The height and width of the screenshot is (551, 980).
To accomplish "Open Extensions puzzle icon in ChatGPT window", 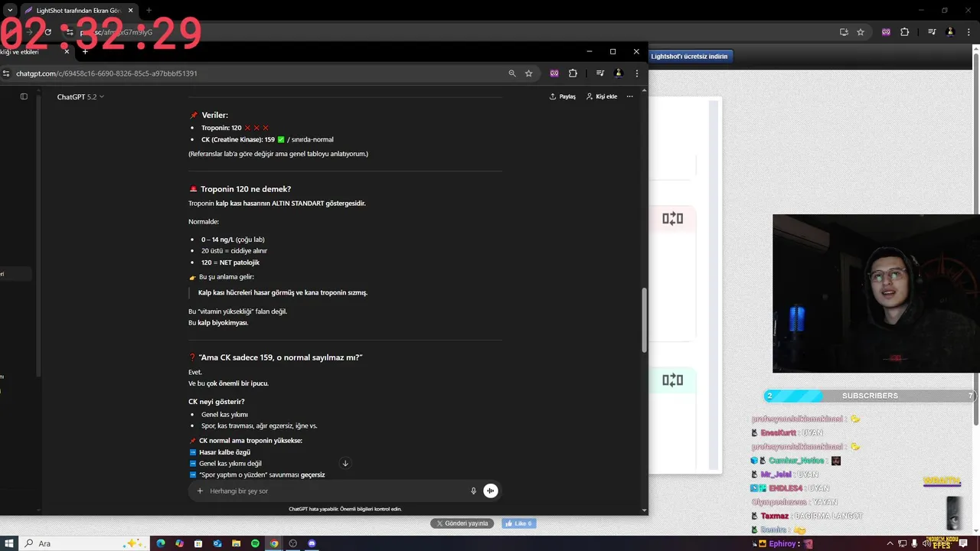I will coord(573,73).
